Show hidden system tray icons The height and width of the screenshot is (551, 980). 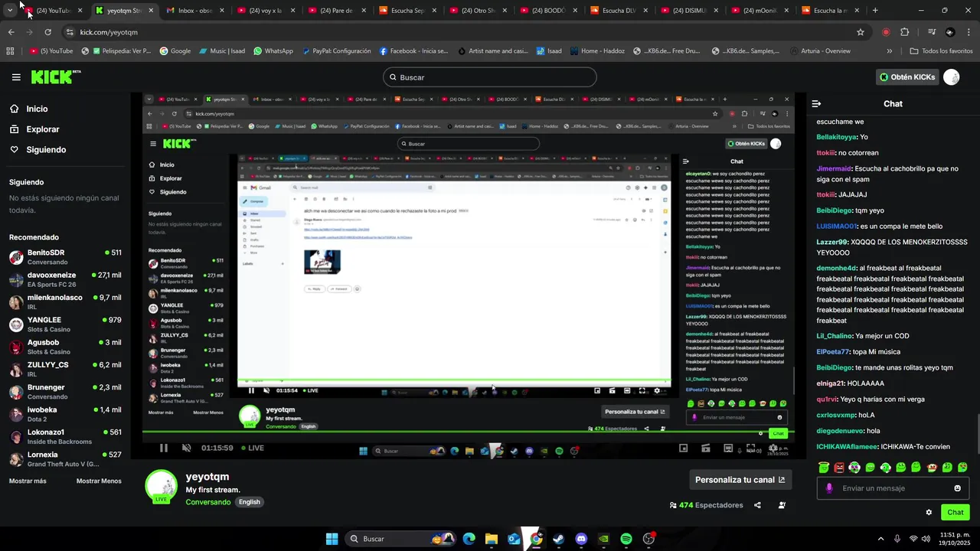pos(880,539)
